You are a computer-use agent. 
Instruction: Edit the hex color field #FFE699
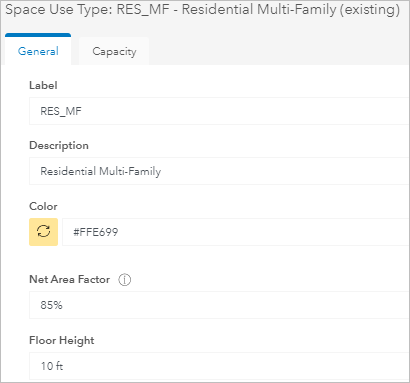click(x=236, y=232)
